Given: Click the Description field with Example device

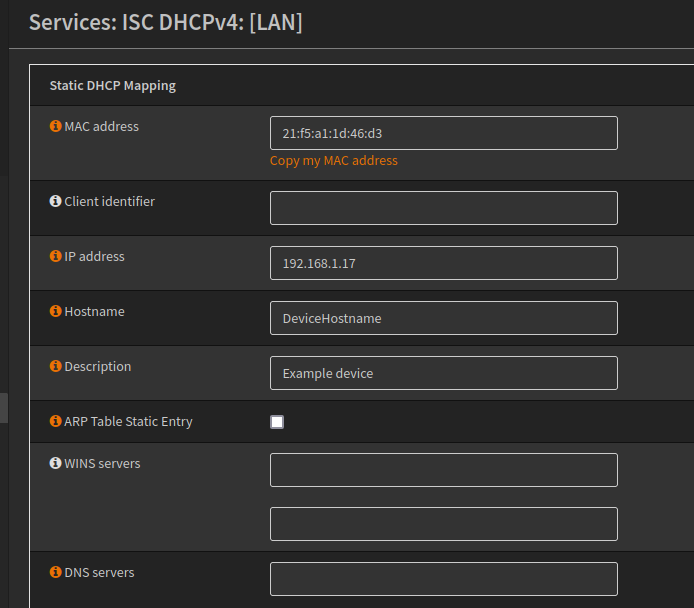Looking at the screenshot, I should [x=444, y=373].
